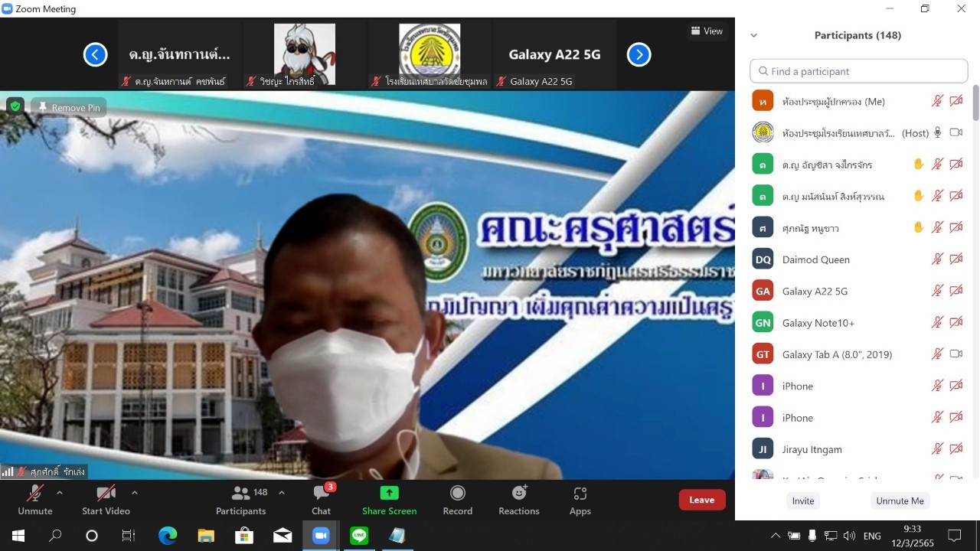Click the Find a participant search field
This screenshot has width=980, height=551.
(859, 71)
